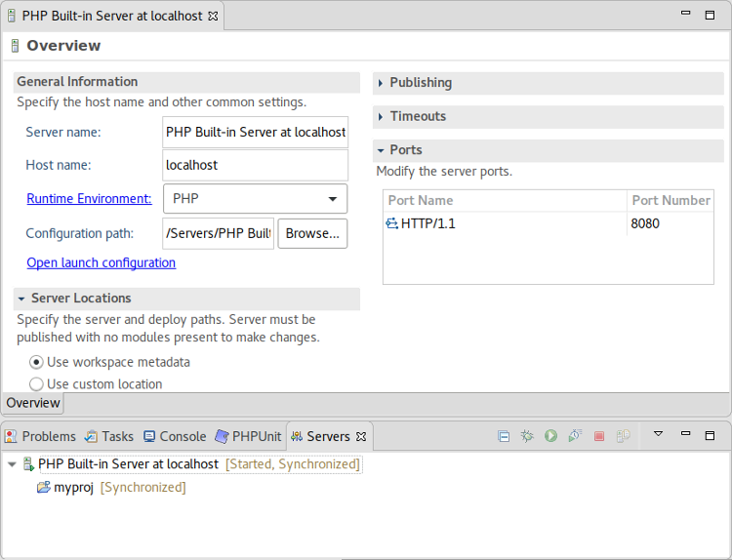
Task: Select the Overview tab at editor bottom
Action: (32, 403)
